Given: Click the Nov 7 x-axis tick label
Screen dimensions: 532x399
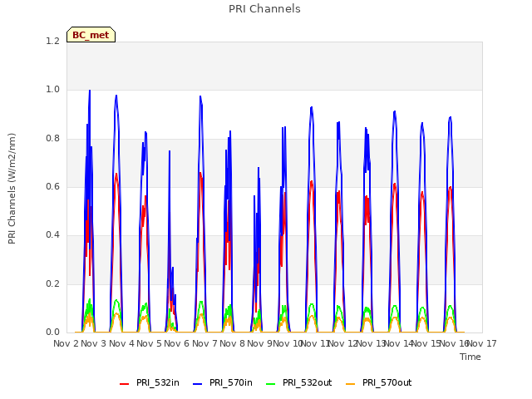Looking at the screenshot, I should 204,343.
